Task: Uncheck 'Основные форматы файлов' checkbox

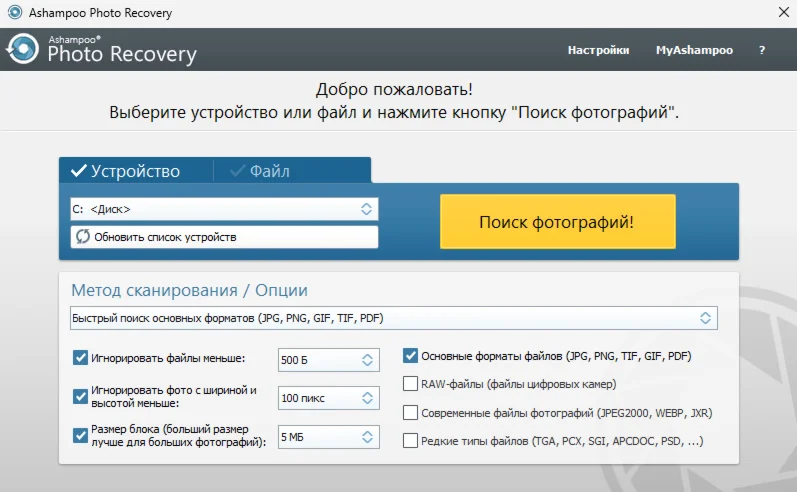Action: click(410, 355)
